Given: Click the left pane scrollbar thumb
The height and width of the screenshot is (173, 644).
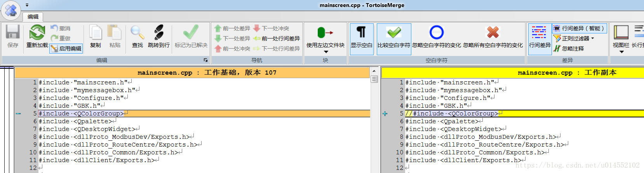Looking at the screenshot, I should 374,79.
